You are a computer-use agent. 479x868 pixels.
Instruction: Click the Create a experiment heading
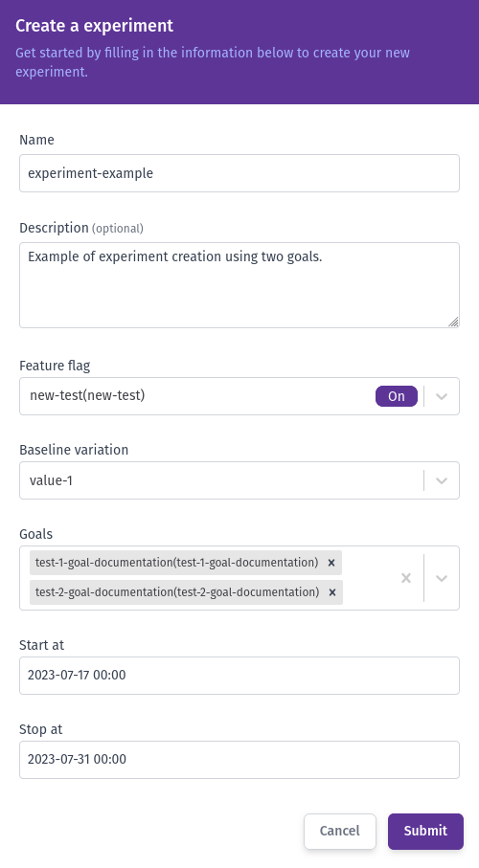click(94, 26)
